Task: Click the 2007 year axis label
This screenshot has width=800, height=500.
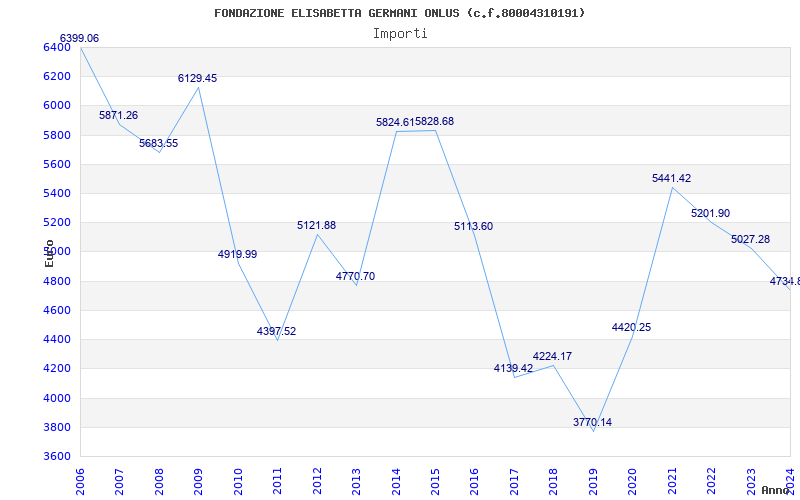Action: click(x=119, y=481)
